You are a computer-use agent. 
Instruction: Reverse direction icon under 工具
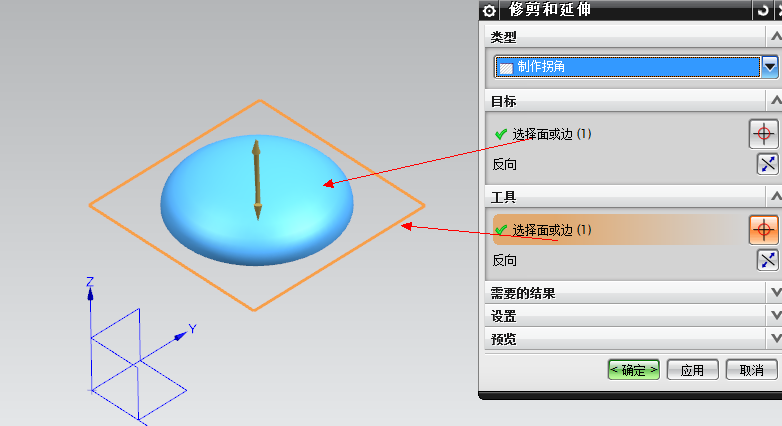[x=768, y=260]
